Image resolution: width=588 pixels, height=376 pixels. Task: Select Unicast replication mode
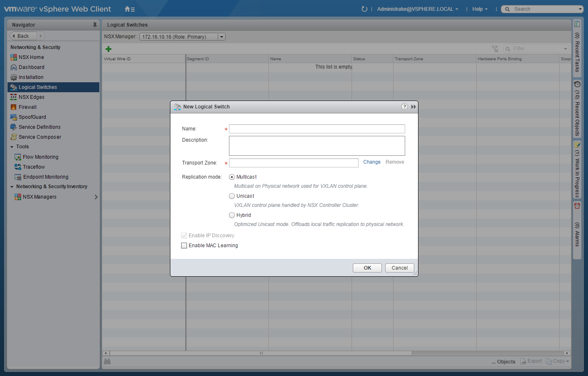232,196
